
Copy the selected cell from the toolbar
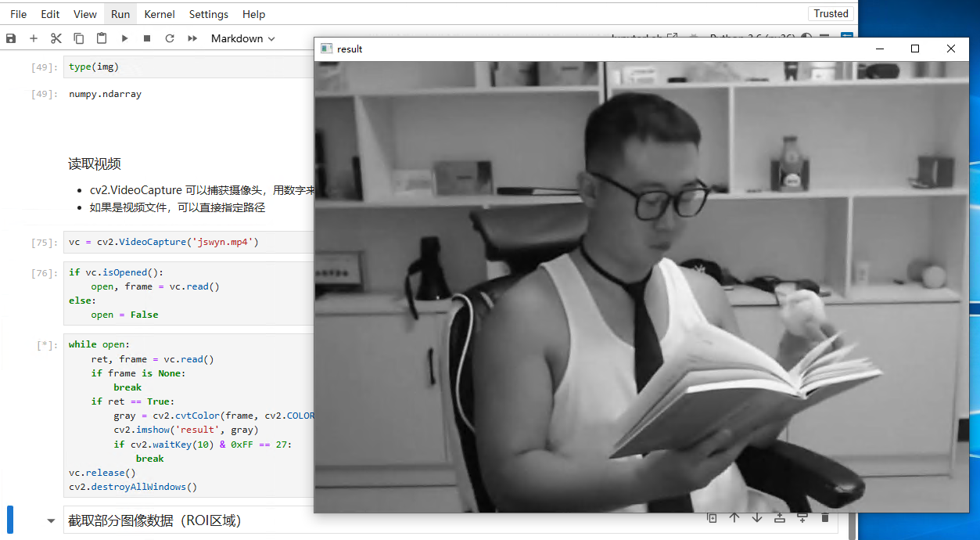click(x=79, y=38)
